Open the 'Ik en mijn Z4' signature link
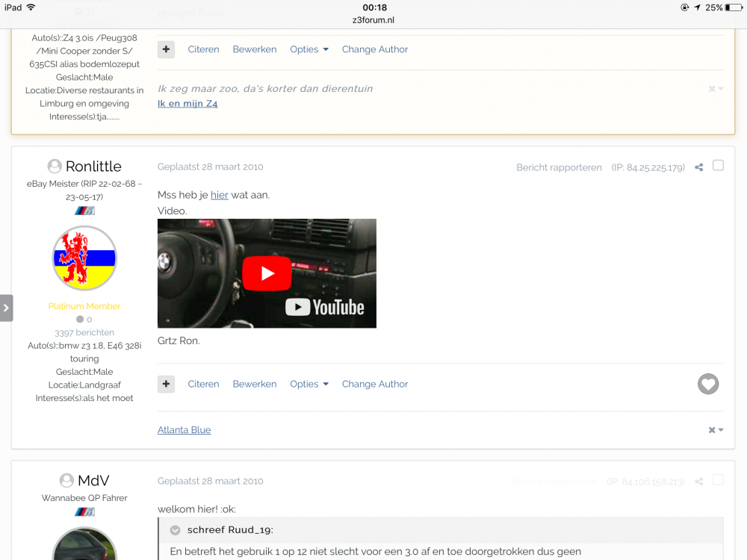Viewport: 747px width, 560px height. pyautogui.click(x=187, y=103)
